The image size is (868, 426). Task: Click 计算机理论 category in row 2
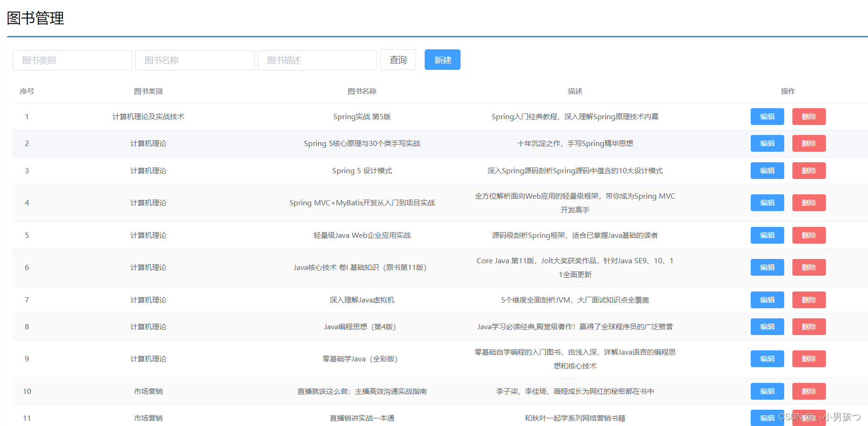coord(148,144)
